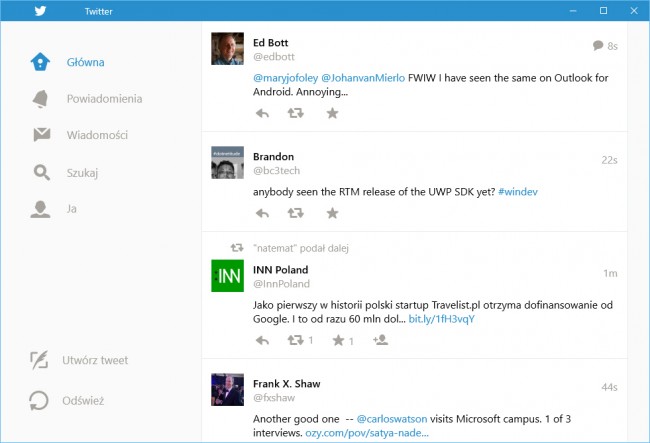Click the 8s timestamp on Ed Bott tweet
650x443 pixels.
613,46
